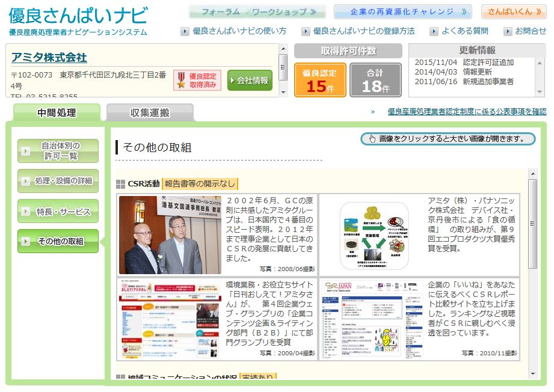
Task: Switch to the 収集運搬 tab
Action: 150,112
